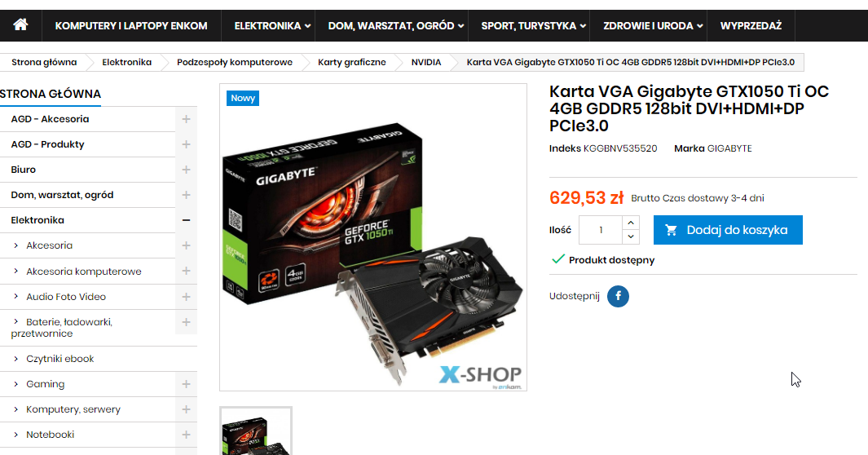
Task: Expand the Gaming subcategory plus icon
Action: point(186,384)
